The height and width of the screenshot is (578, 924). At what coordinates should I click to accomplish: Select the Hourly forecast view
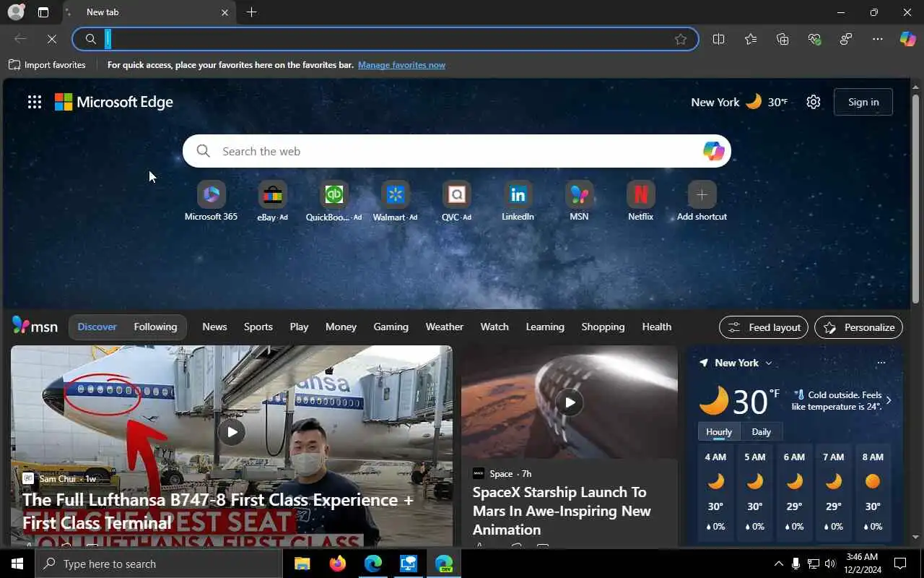[x=719, y=432]
